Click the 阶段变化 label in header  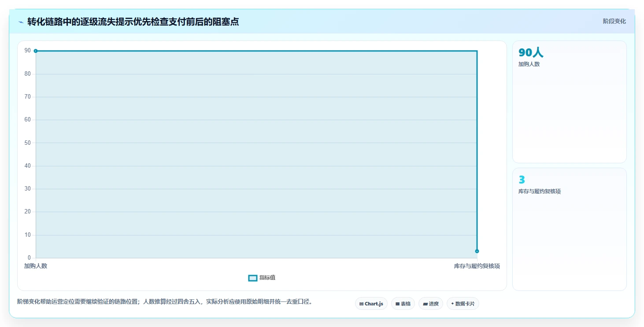[614, 21]
